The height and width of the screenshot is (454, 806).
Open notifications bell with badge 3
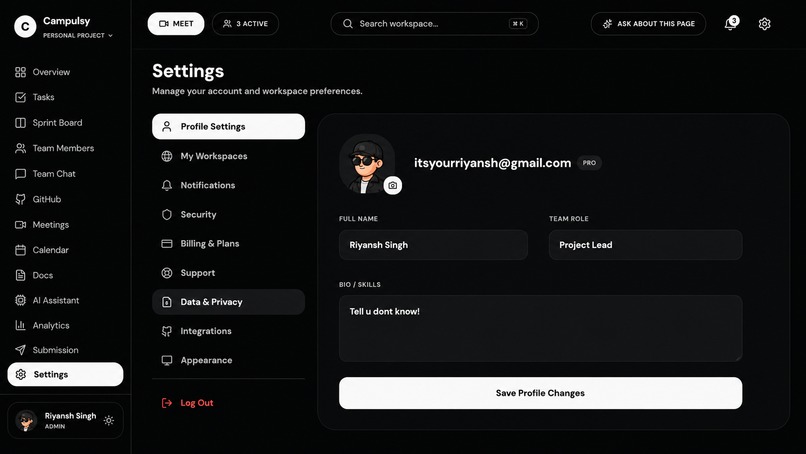(x=731, y=23)
